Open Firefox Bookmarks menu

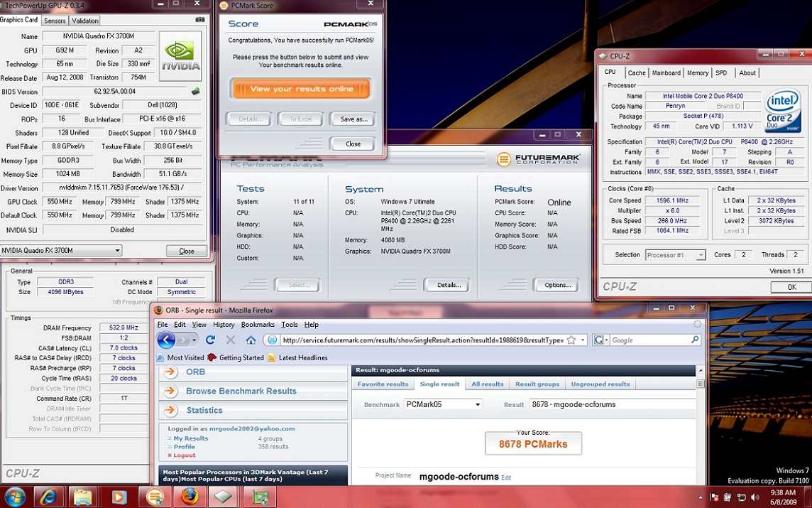(x=258, y=325)
